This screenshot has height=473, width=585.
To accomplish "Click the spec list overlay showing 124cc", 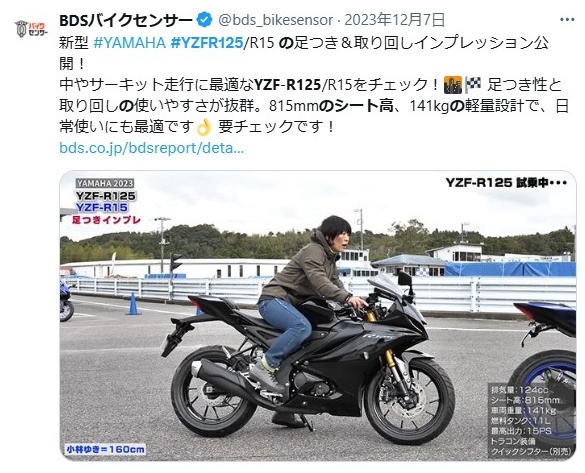I will click(x=531, y=420).
